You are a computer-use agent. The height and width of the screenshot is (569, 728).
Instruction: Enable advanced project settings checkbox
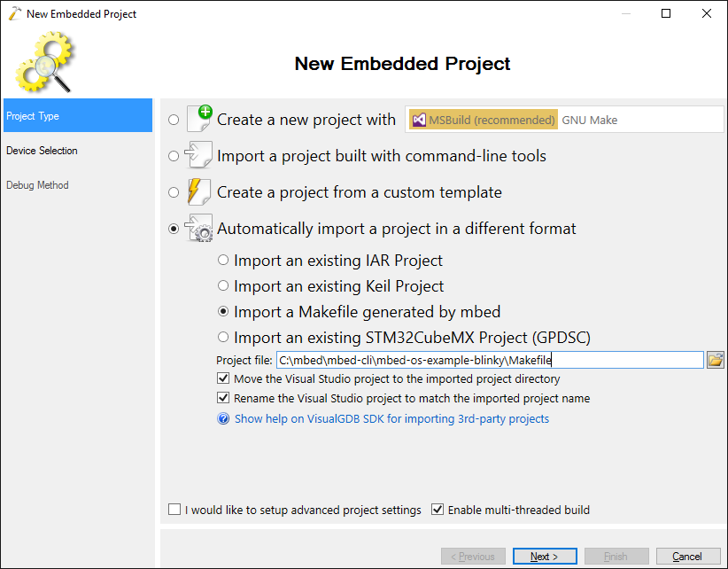(x=174, y=509)
